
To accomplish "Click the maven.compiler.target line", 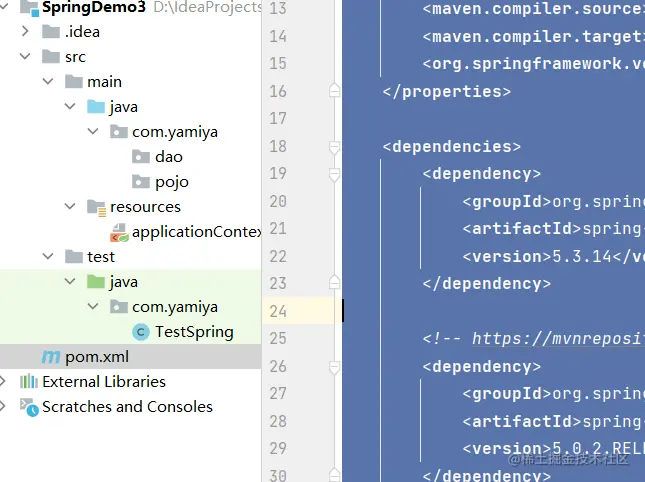I will coord(534,37).
